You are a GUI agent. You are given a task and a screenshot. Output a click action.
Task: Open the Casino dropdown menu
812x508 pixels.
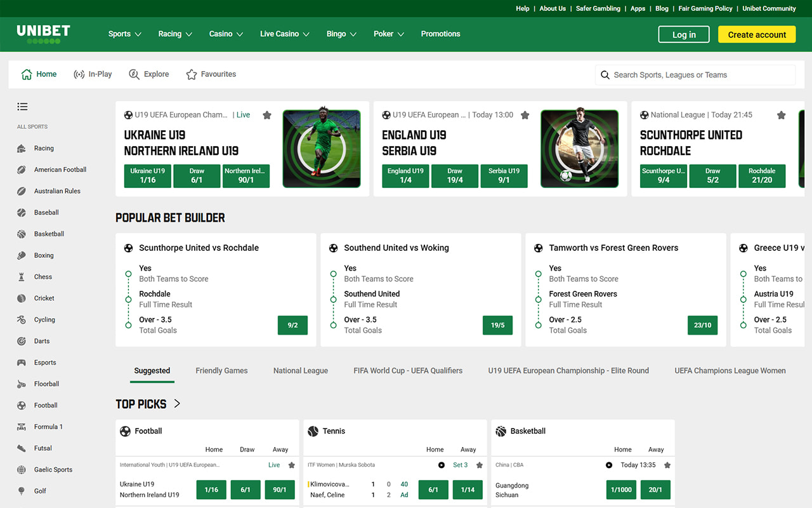click(226, 34)
